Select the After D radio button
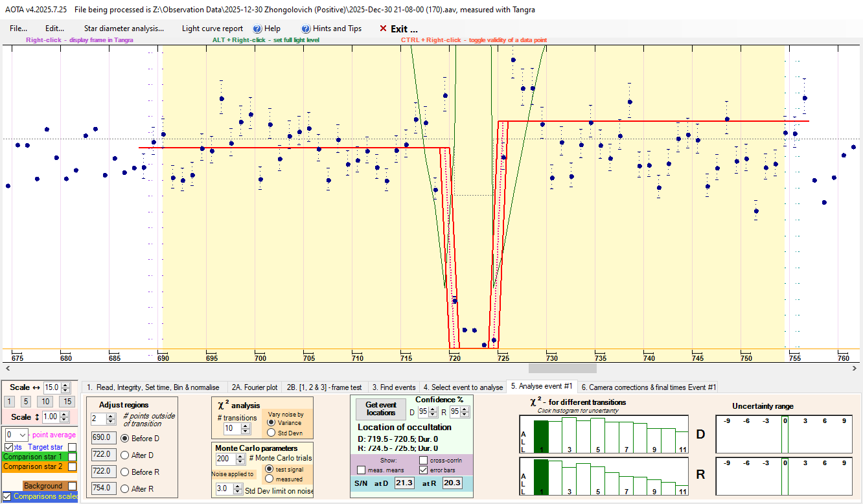This screenshot has width=863, height=504. [x=125, y=455]
